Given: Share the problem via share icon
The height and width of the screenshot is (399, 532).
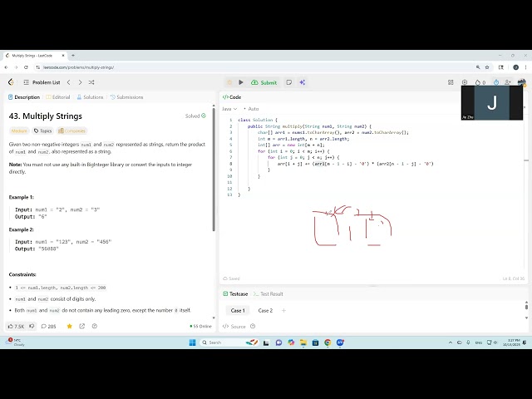Looking at the screenshot, I should (x=81, y=327).
